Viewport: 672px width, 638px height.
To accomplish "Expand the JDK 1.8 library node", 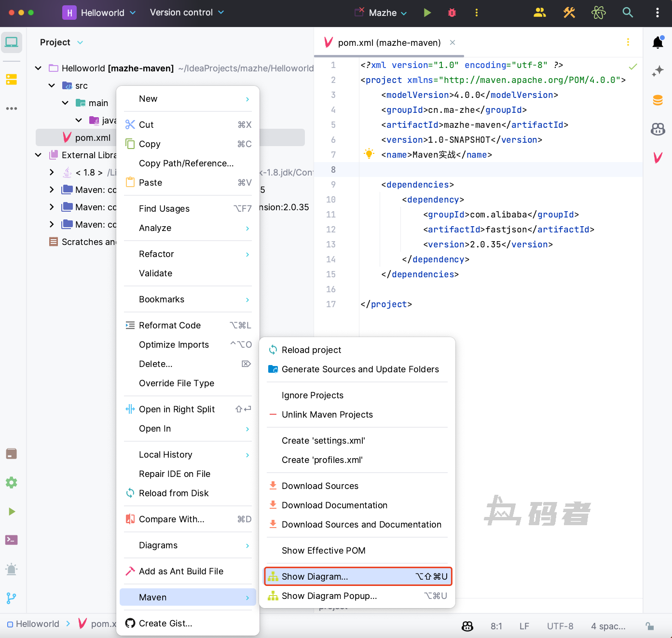I will point(52,173).
